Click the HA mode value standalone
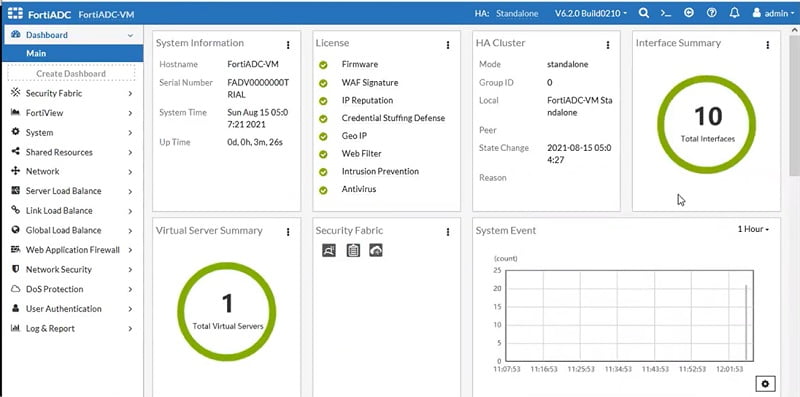 567,65
